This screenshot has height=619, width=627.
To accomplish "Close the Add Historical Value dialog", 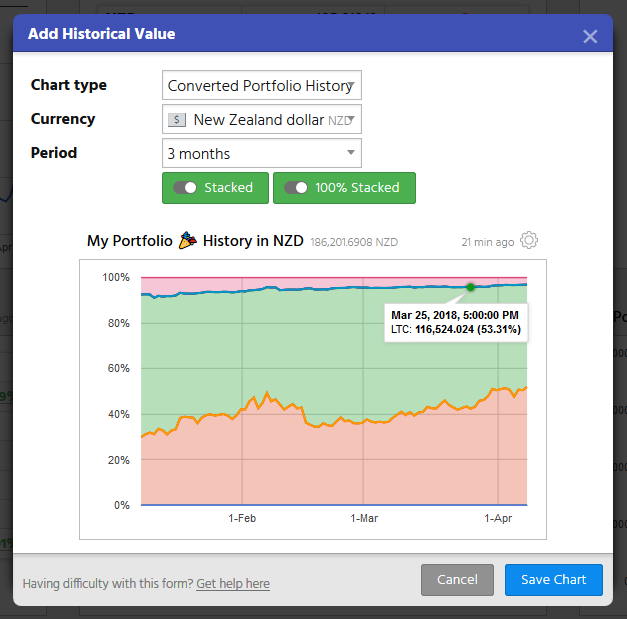I will coord(590,36).
